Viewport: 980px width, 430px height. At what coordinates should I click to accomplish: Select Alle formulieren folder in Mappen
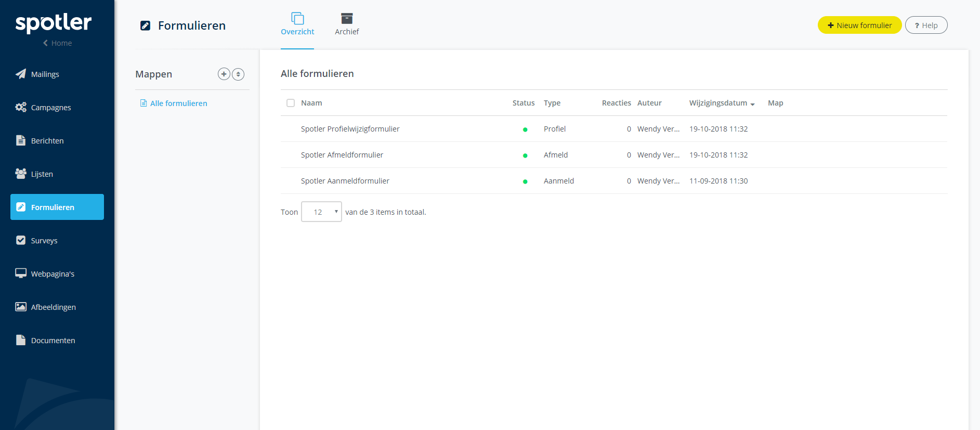(x=178, y=103)
